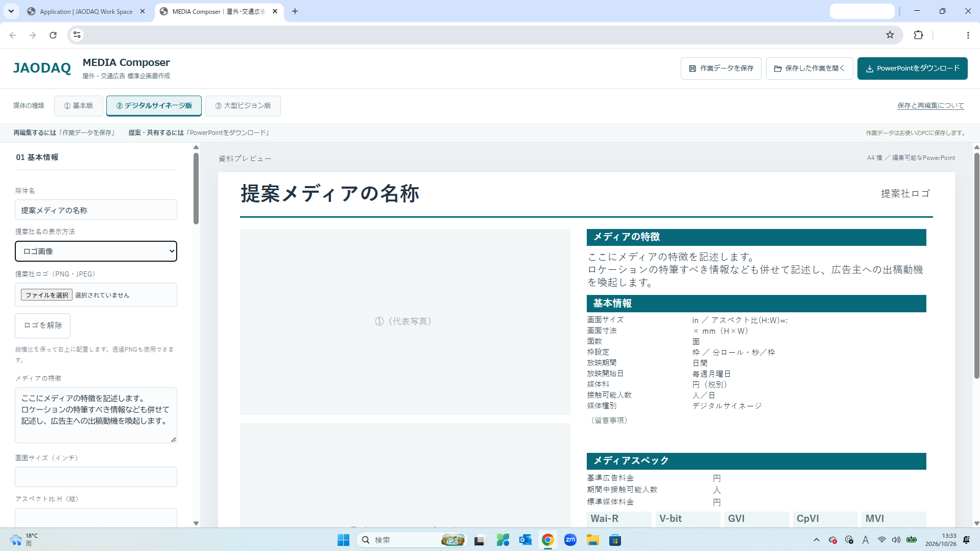Open Wi-Fi network tray icon
Viewport: 980px width, 551px height.
pos(881,540)
